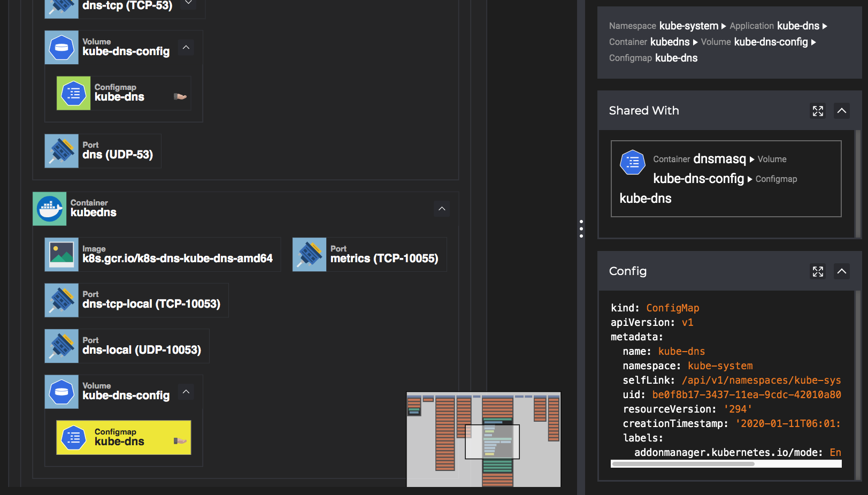Collapse the upper kube-dns-config volume
868x495 pixels.
click(x=186, y=48)
